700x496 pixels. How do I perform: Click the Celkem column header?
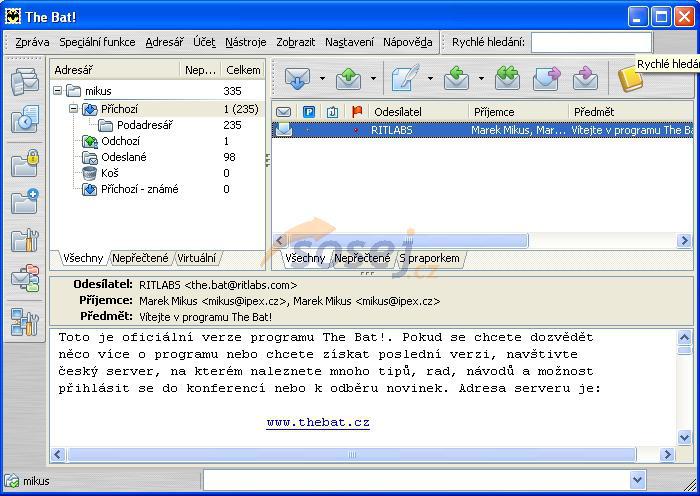(243, 70)
